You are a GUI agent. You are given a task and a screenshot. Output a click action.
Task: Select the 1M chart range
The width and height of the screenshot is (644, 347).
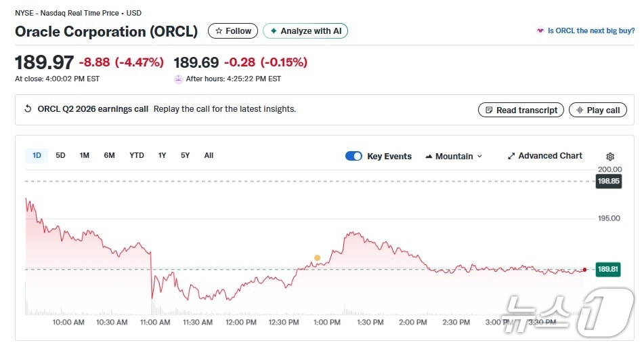click(x=84, y=155)
